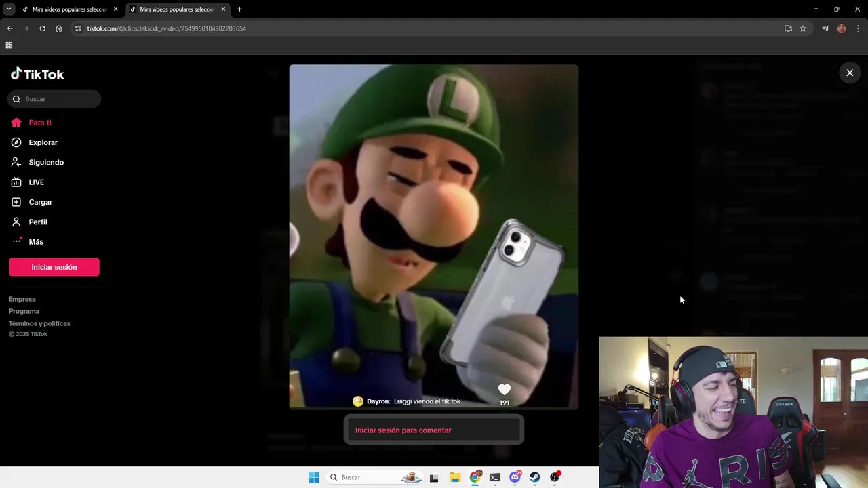View site information icon in address bar
Screen dimensions: 868x488
click(x=78, y=28)
